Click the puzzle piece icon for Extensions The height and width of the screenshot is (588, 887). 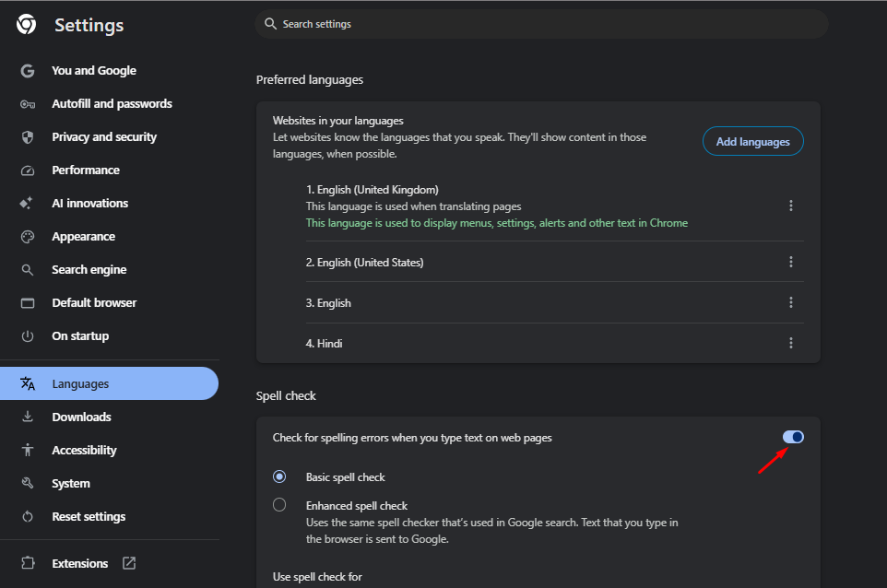[x=27, y=563]
